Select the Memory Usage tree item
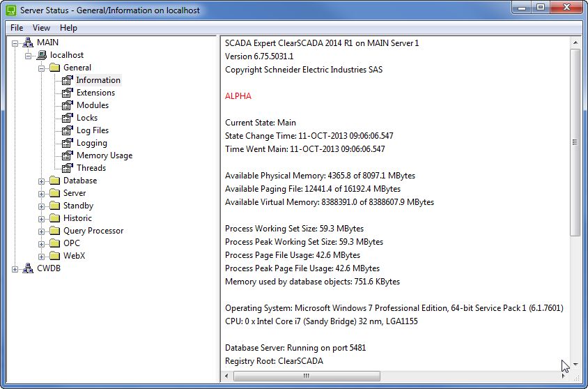The width and height of the screenshot is (588, 389). [105, 155]
